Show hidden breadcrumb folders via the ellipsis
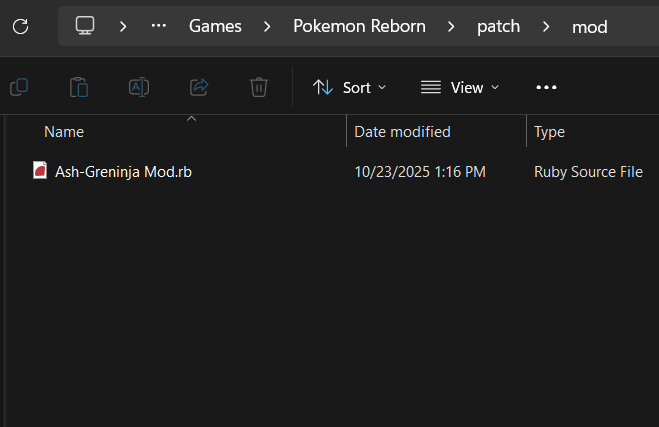 click(x=158, y=26)
